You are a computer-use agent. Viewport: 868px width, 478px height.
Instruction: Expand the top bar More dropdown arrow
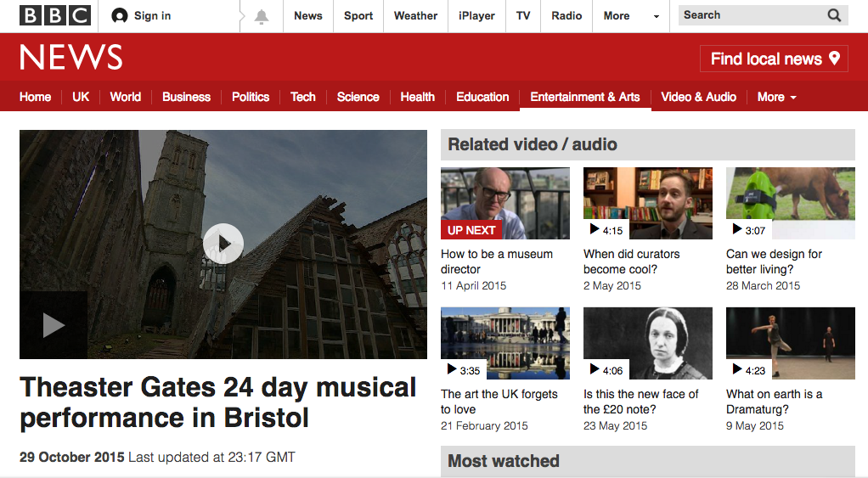pos(656,17)
